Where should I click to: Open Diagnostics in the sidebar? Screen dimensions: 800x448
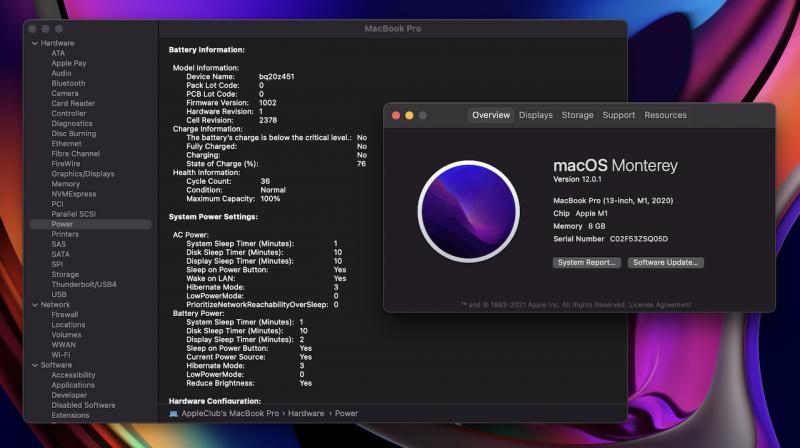tap(72, 123)
